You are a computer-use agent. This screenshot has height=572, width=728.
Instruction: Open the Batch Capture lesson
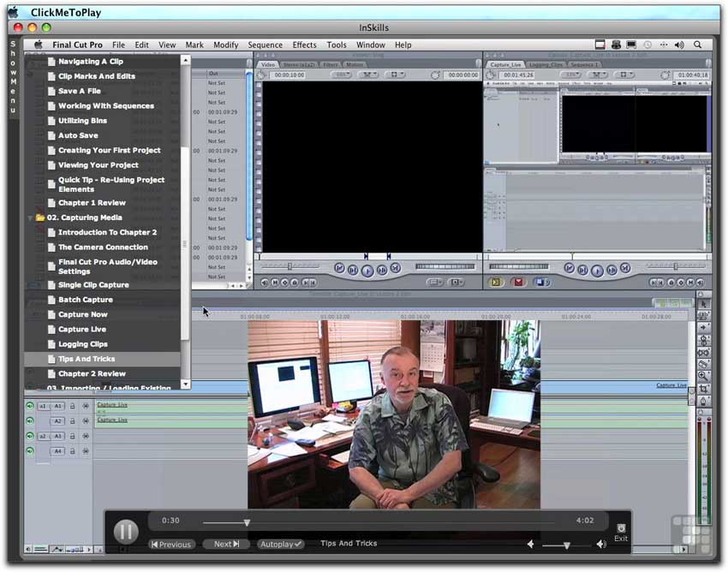86,300
